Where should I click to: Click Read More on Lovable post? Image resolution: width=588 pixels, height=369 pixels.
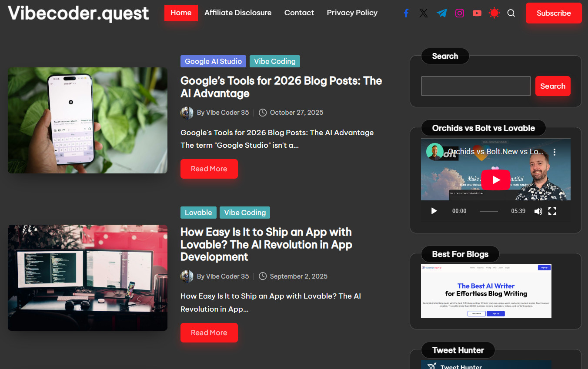click(x=209, y=332)
